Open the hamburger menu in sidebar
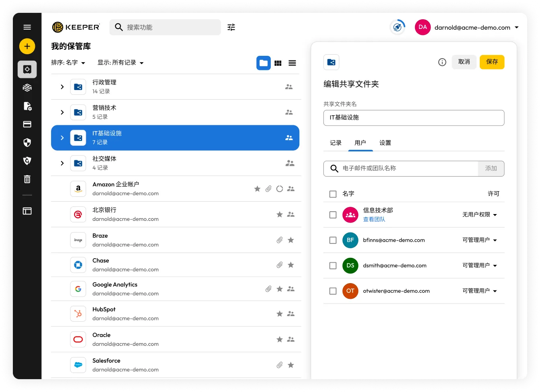The height and width of the screenshot is (392, 540). coord(27,27)
